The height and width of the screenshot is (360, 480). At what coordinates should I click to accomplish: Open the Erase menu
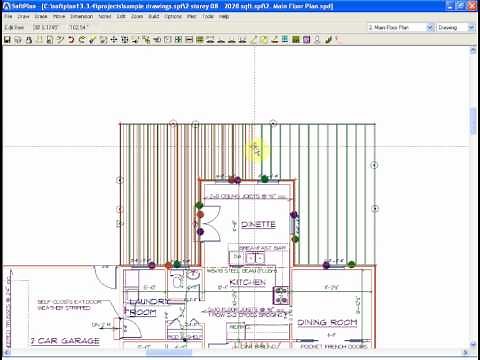point(41,16)
